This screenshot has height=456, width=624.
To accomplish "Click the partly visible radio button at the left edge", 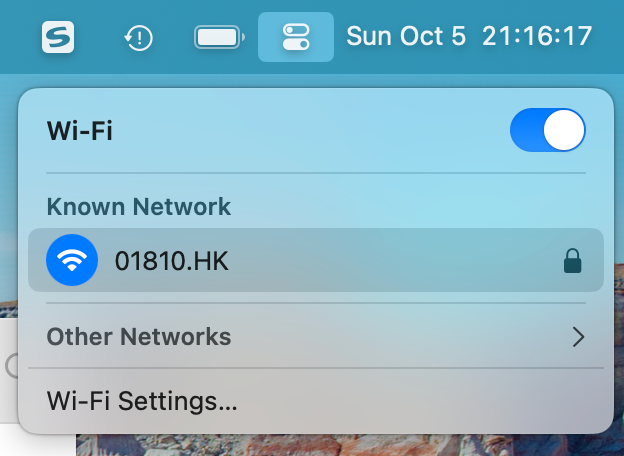I will pos(12,365).
